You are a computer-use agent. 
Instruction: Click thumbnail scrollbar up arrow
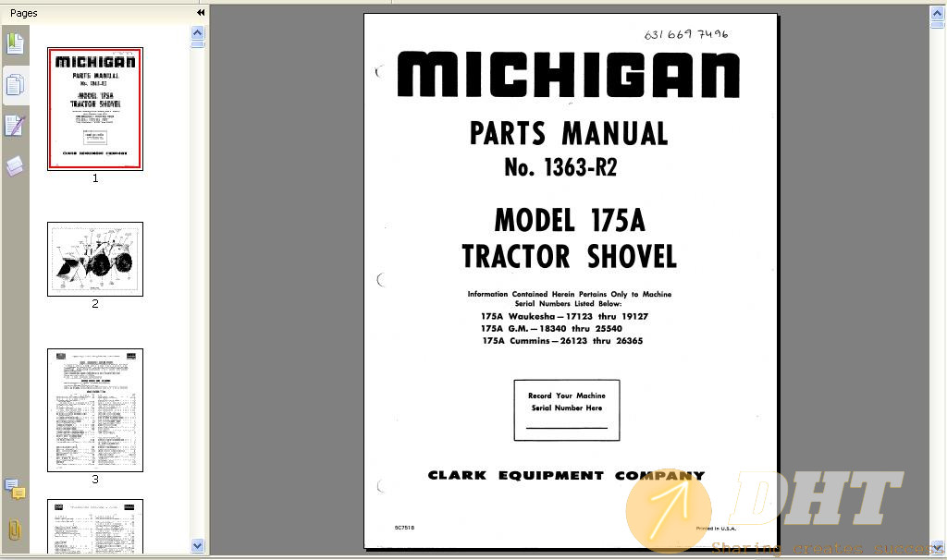198,32
